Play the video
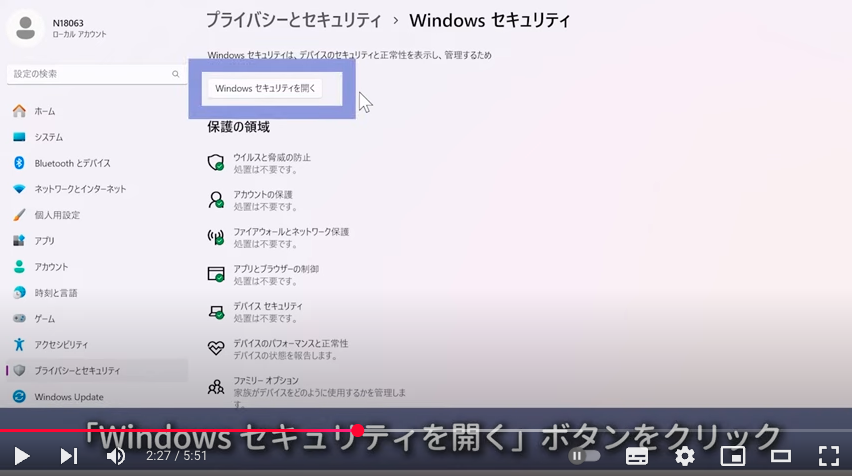852x476 pixels. [22, 456]
